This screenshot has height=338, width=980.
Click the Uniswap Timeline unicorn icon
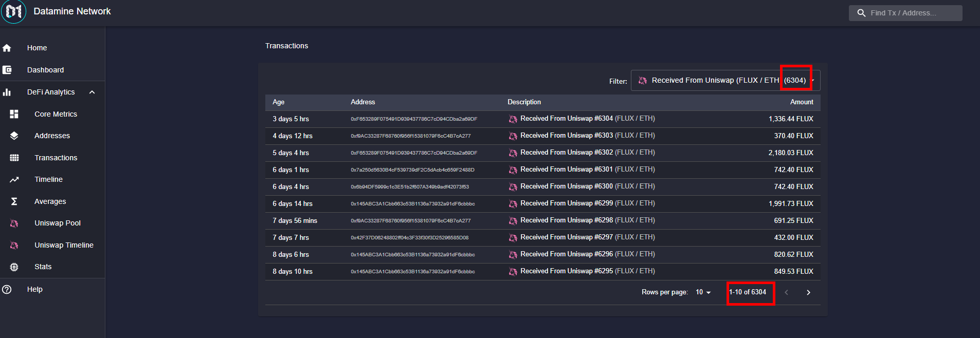[14, 245]
